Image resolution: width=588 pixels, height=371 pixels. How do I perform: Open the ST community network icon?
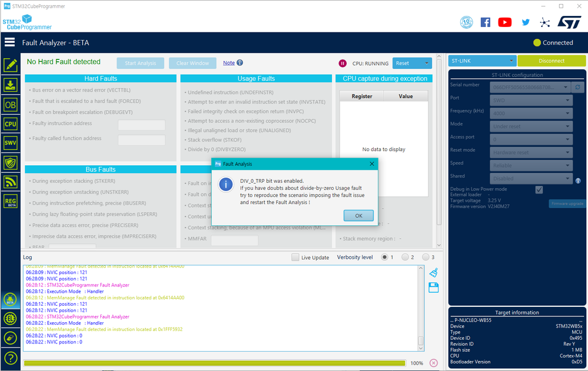[x=545, y=22]
